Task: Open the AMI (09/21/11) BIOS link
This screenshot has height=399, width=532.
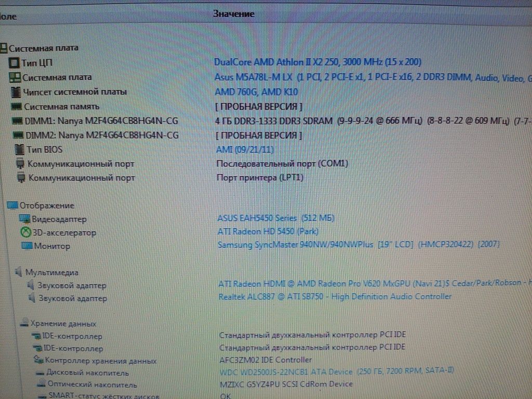Action: (245, 150)
